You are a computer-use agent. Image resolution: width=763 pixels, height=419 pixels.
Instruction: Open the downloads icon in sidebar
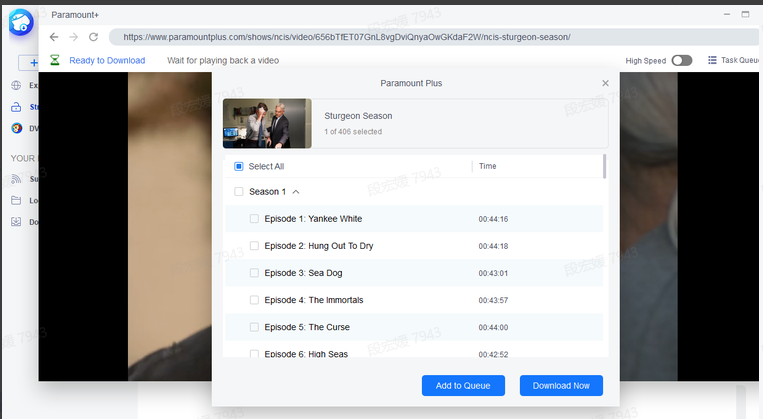point(16,221)
